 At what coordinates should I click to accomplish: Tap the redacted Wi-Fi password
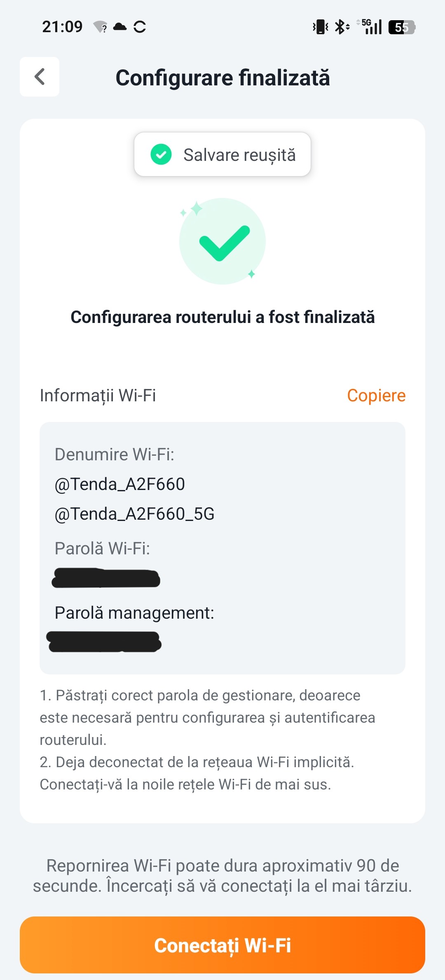point(106,578)
